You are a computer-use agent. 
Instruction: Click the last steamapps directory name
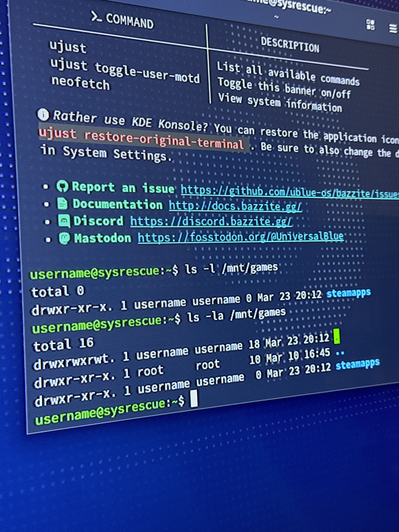point(357,364)
